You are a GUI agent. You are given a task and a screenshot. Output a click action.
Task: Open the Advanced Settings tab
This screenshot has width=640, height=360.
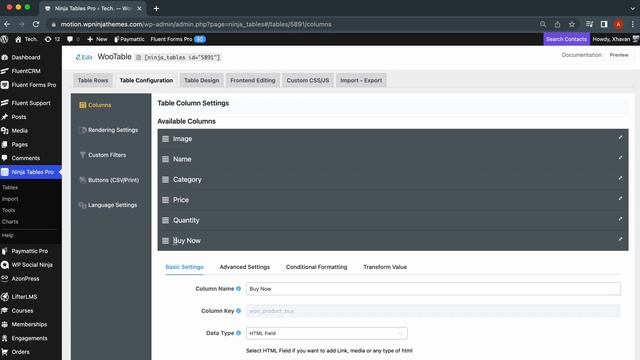[245, 267]
